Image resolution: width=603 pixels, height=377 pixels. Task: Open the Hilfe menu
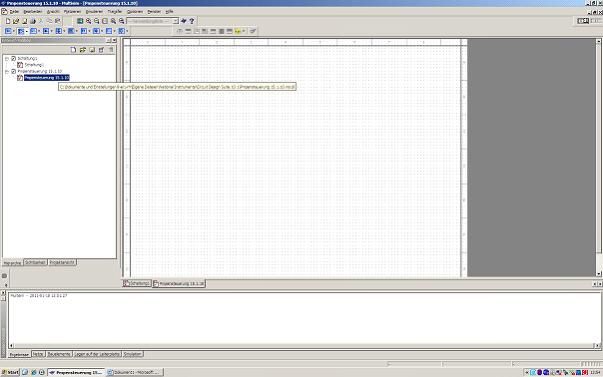click(x=169, y=12)
